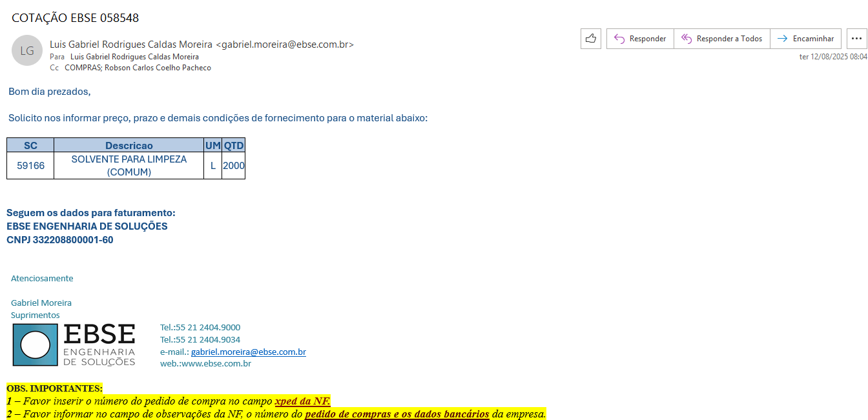Image resolution: width=868 pixels, height=420 pixels.
Task: Click the email received date timestamp
Action: (832, 57)
